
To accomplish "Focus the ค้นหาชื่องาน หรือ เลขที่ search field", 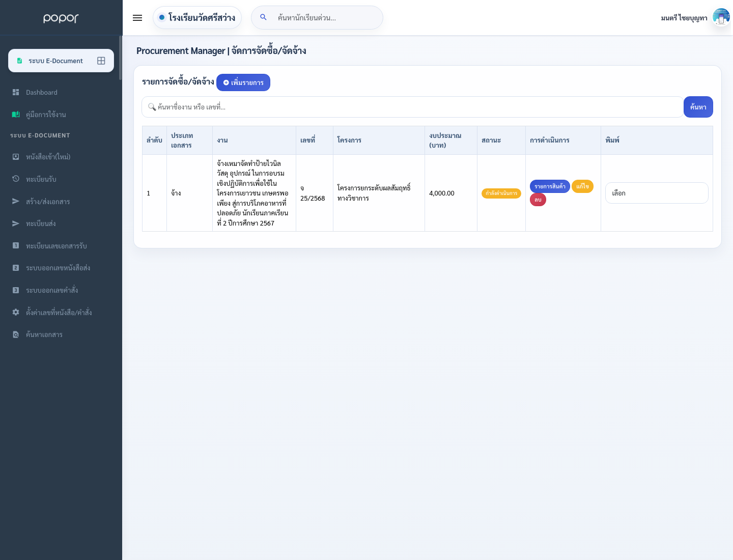I will 412,107.
